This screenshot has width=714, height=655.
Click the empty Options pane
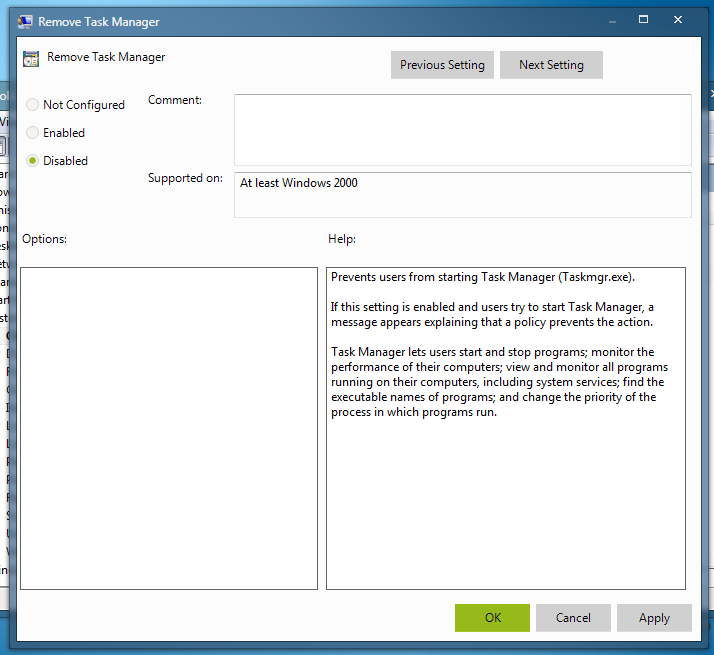169,428
